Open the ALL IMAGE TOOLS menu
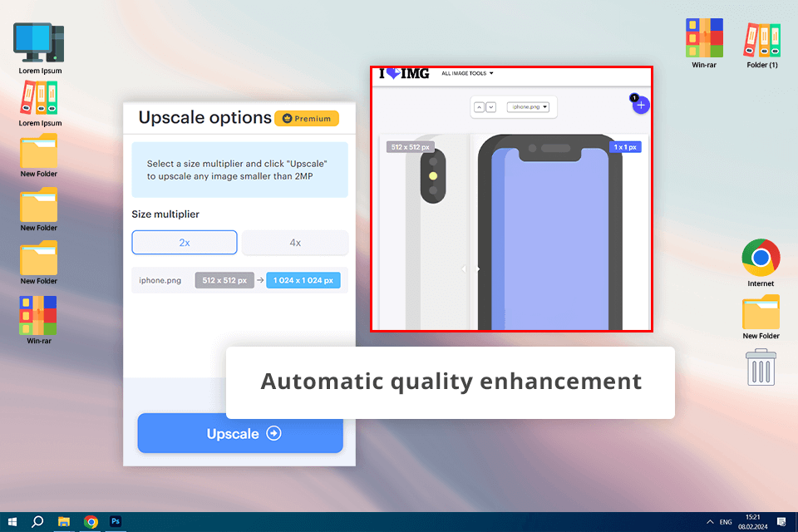The width and height of the screenshot is (798, 532). click(x=467, y=73)
